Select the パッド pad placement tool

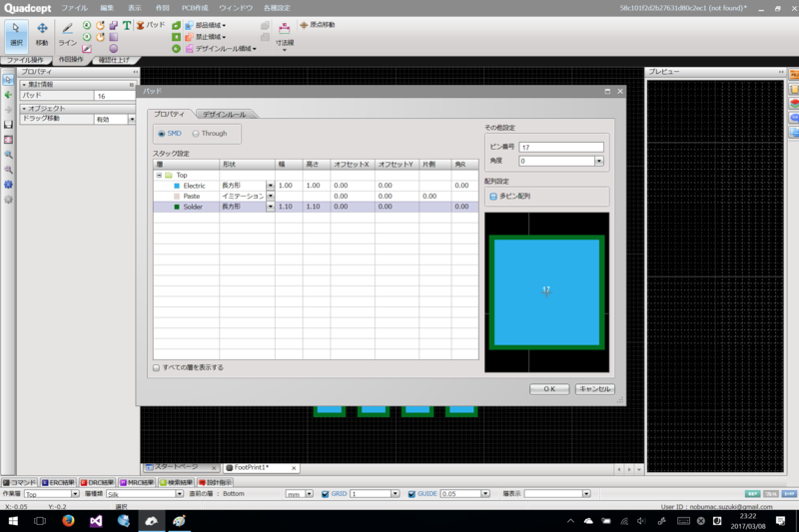click(x=151, y=26)
